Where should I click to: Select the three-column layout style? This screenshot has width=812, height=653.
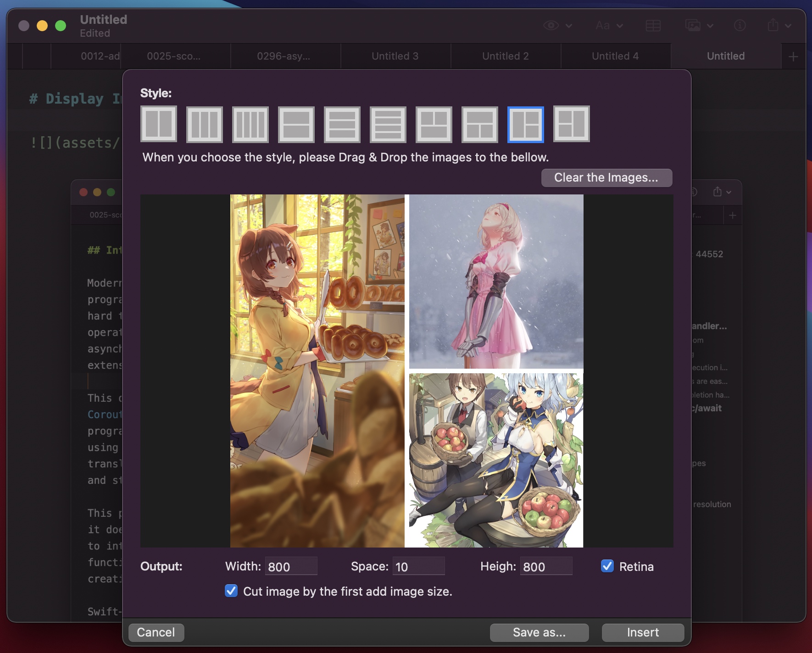click(x=205, y=124)
